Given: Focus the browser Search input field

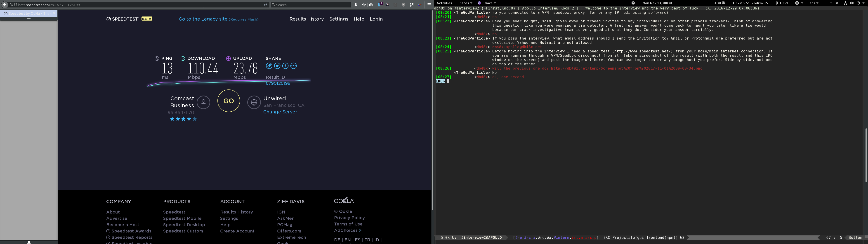Looking at the screenshot, I should pyautogui.click(x=311, y=5).
